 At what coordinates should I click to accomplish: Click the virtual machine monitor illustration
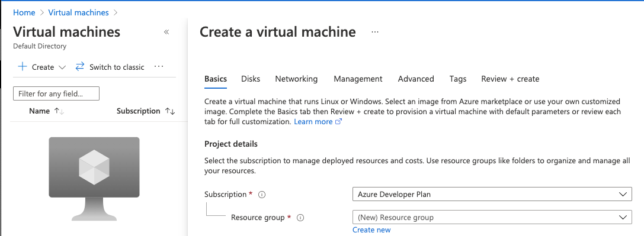[x=94, y=179]
